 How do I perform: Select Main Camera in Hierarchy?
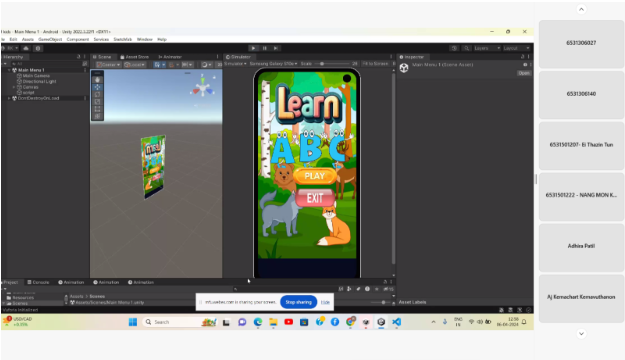point(36,76)
